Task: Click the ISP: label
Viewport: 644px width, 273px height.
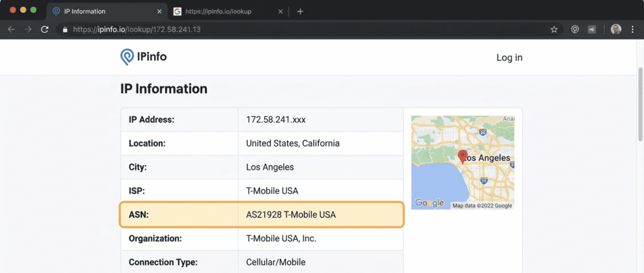Action: coord(136,191)
